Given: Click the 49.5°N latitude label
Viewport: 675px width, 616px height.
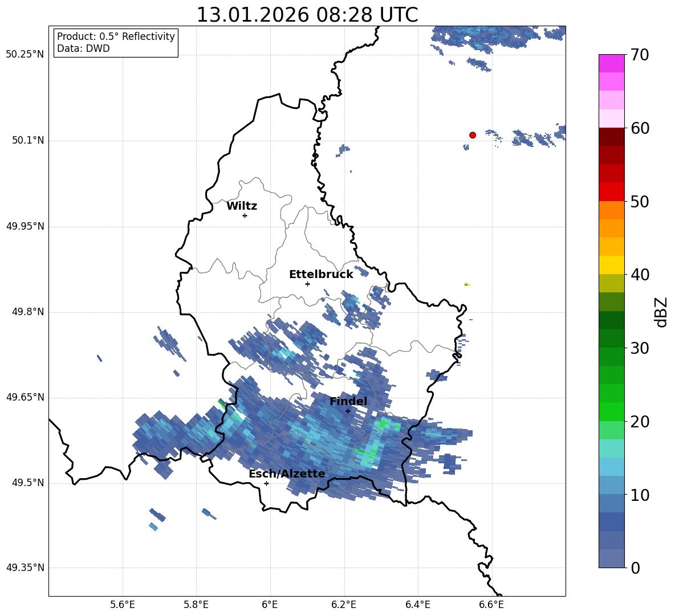Looking at the screenshot, I should click(27, 483).
